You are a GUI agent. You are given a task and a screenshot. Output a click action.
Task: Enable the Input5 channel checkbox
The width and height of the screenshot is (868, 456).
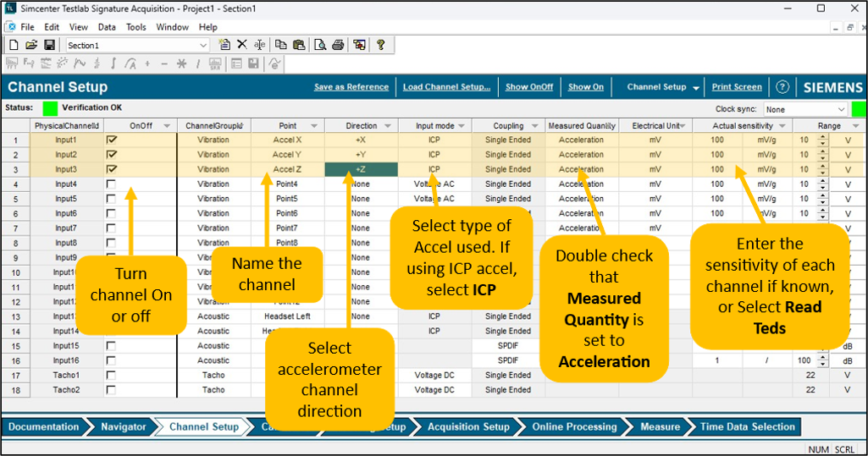click(x=111, y=199)
